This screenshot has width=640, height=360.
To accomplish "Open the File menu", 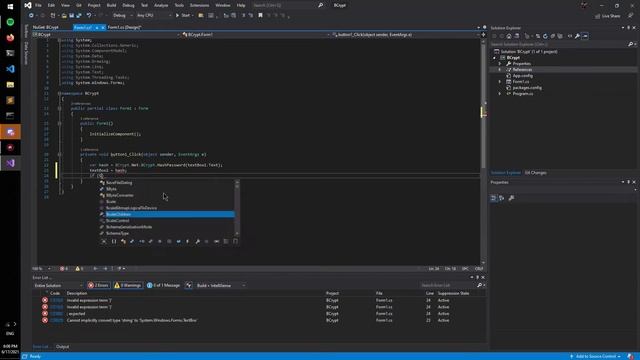I will 38,5.
